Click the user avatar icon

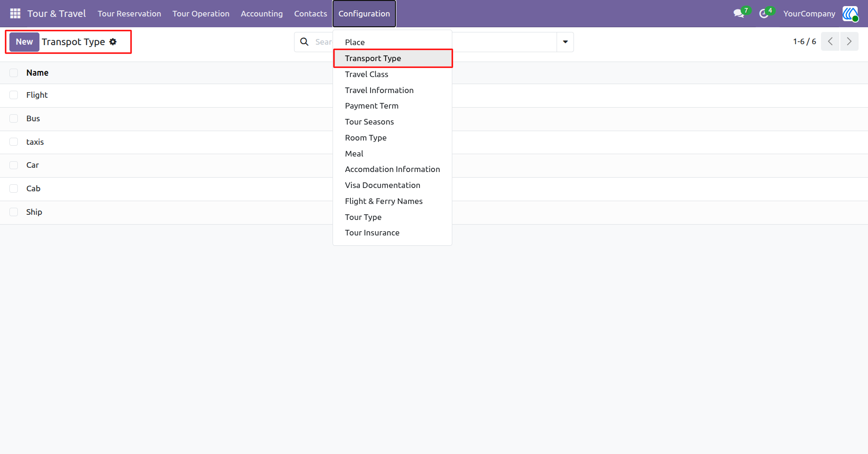coord(850,14)
